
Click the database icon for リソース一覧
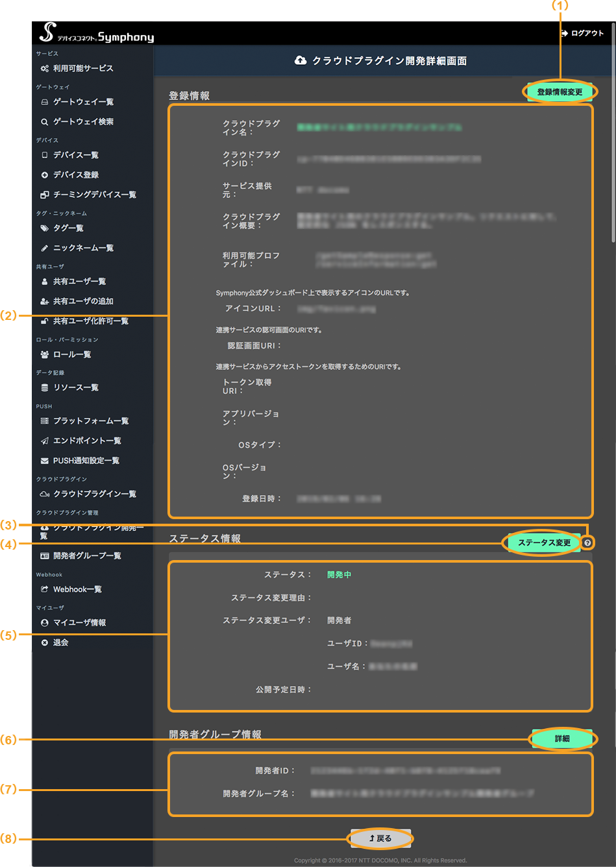click(x=44, y=387)
